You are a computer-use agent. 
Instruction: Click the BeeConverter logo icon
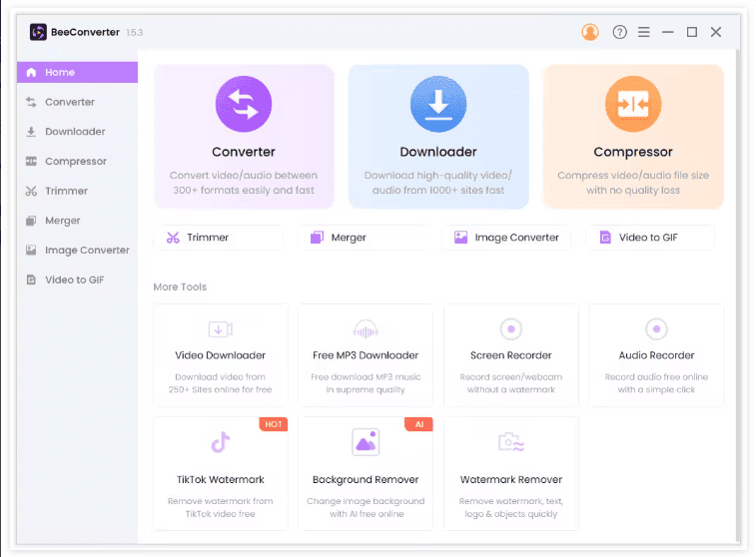point(38,32)
